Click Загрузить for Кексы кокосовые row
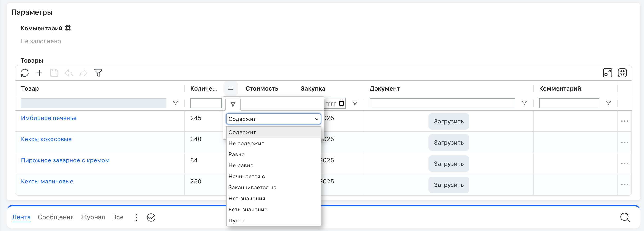Screen dimensions: 644x231 tap(449, 142)
